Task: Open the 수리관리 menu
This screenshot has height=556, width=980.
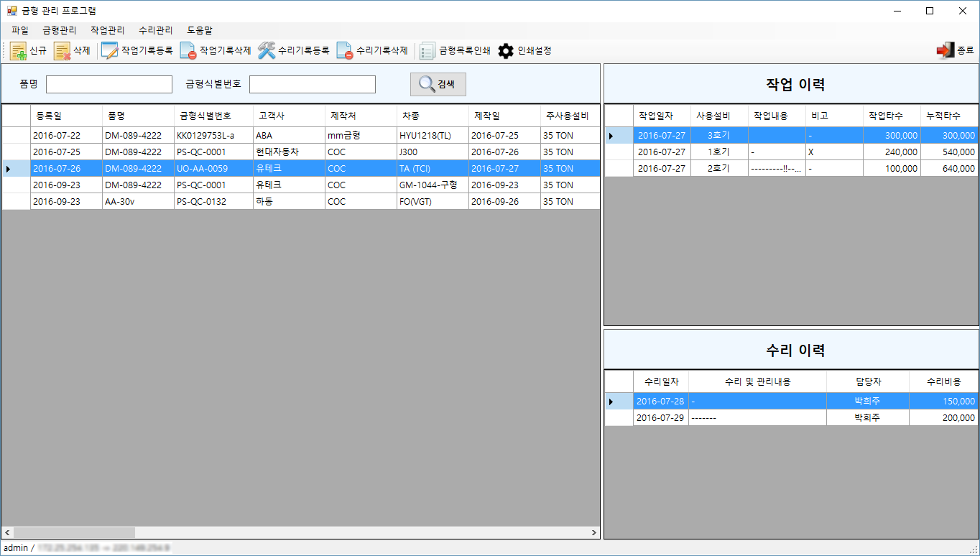Action: [155, 30]
